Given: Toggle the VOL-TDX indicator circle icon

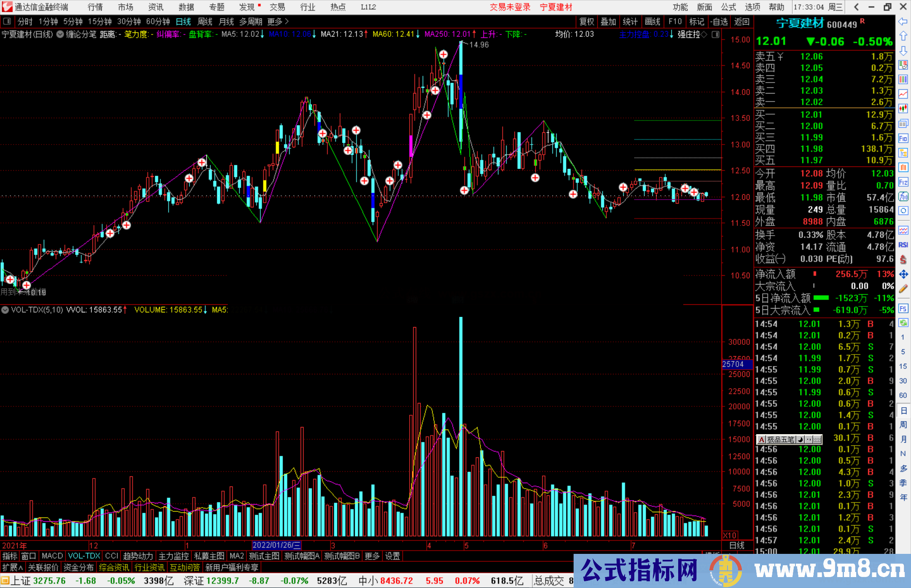Looking at the screenshot, I should click(5, 310).
